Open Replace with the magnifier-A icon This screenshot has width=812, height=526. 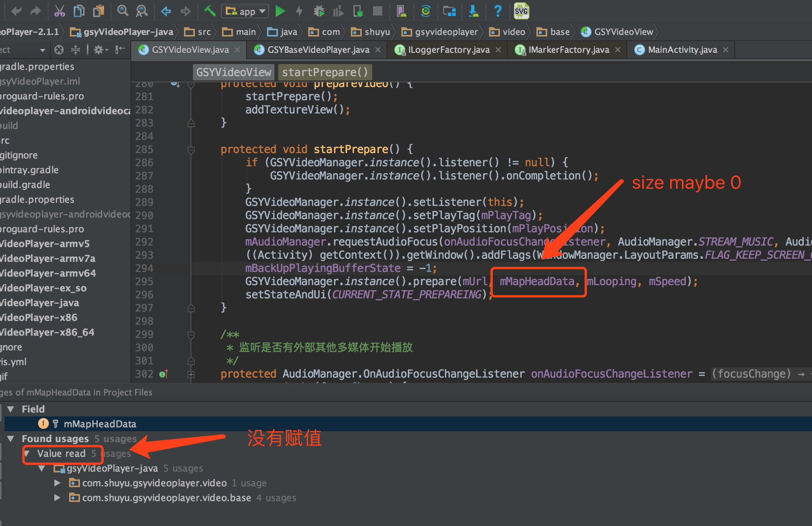pyautogui.click(x=142, y=11)
